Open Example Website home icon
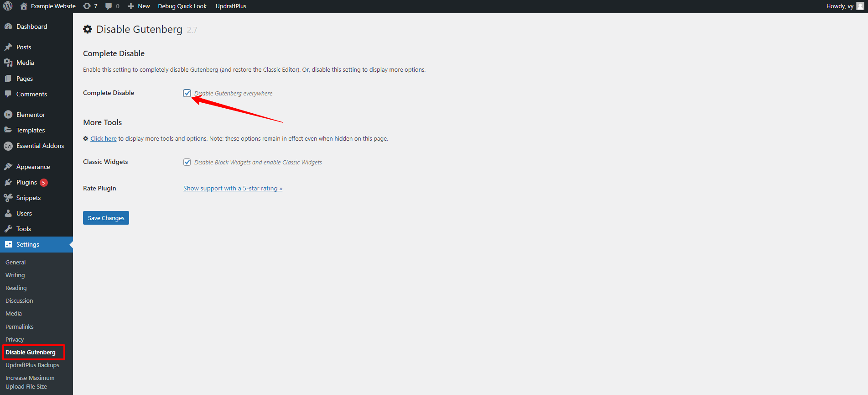The width and height of the screenshot is (868, 395). pos(24,6)
